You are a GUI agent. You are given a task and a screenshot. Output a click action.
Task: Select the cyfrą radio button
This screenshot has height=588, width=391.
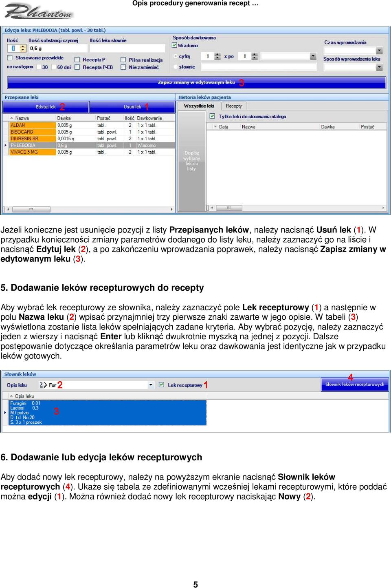coord(176,56)
